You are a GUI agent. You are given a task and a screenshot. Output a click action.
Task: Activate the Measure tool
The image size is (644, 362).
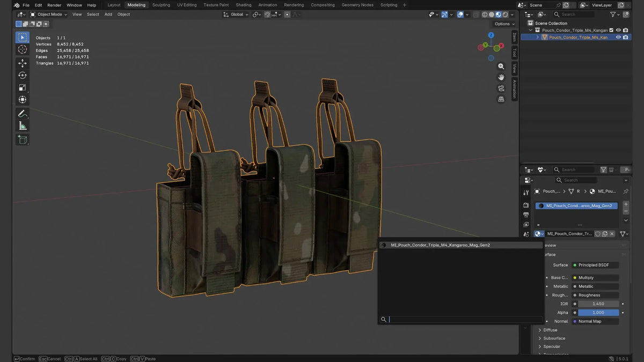[x=23, y=125]
